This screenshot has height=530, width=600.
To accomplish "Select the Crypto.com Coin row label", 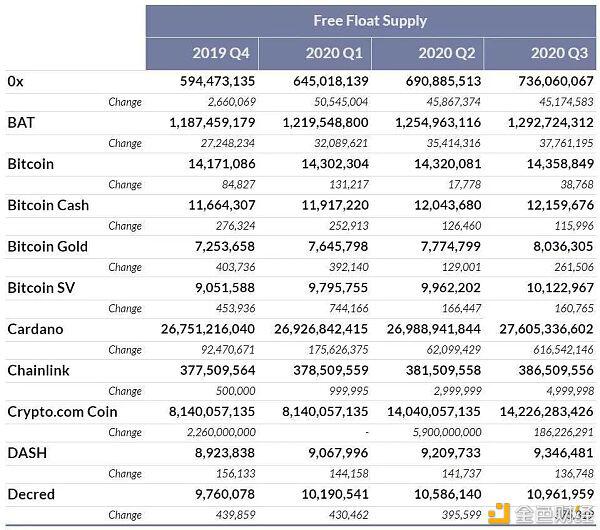I will pos(62,412).
